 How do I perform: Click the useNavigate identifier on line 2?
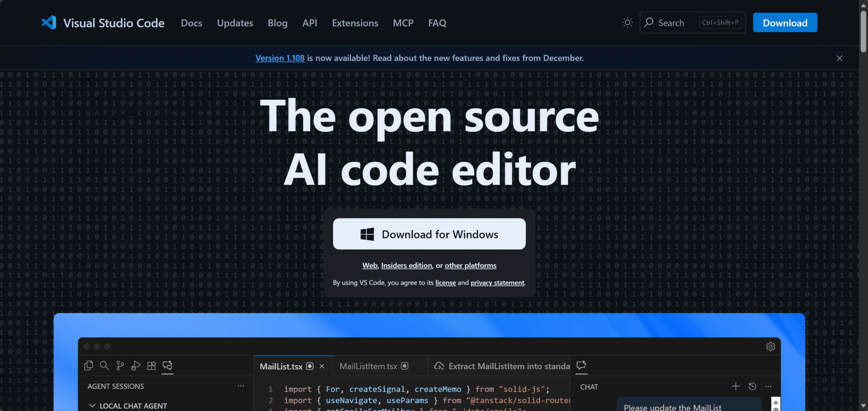point(351,400)
